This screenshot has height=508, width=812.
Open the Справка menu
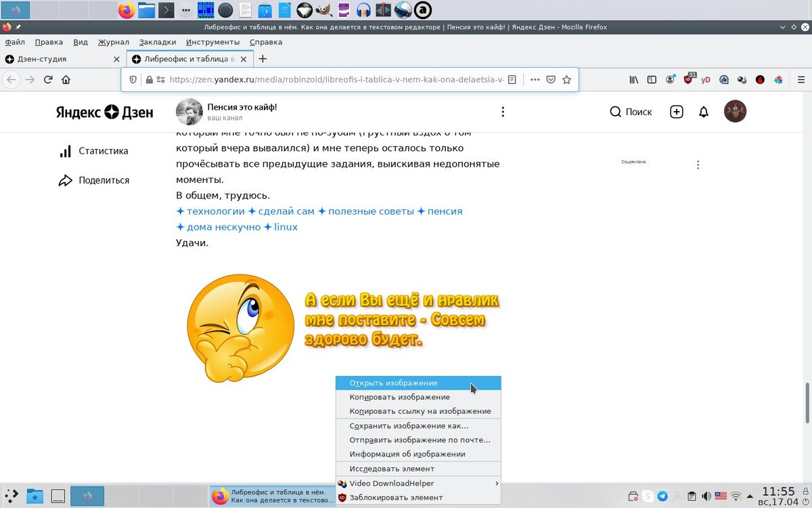click(x=266, y=42)
